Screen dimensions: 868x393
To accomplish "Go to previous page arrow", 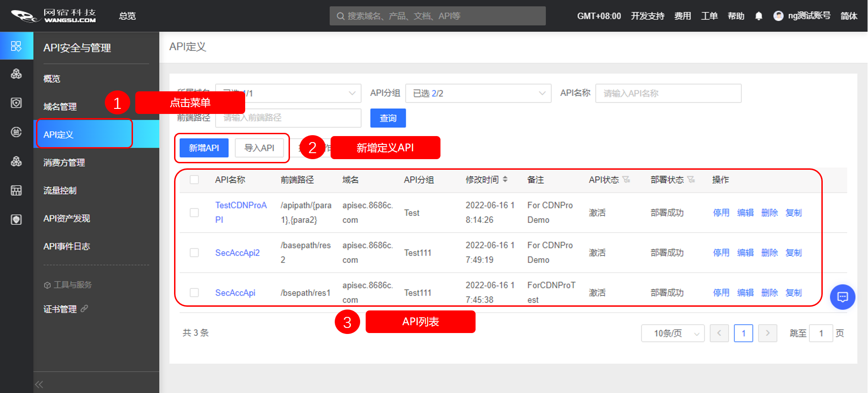I will click(x=719, y=333).
